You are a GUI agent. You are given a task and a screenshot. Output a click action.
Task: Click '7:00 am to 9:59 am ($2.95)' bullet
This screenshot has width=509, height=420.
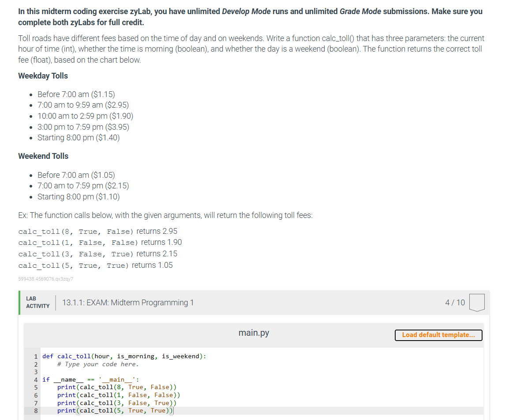pos(83,105)
